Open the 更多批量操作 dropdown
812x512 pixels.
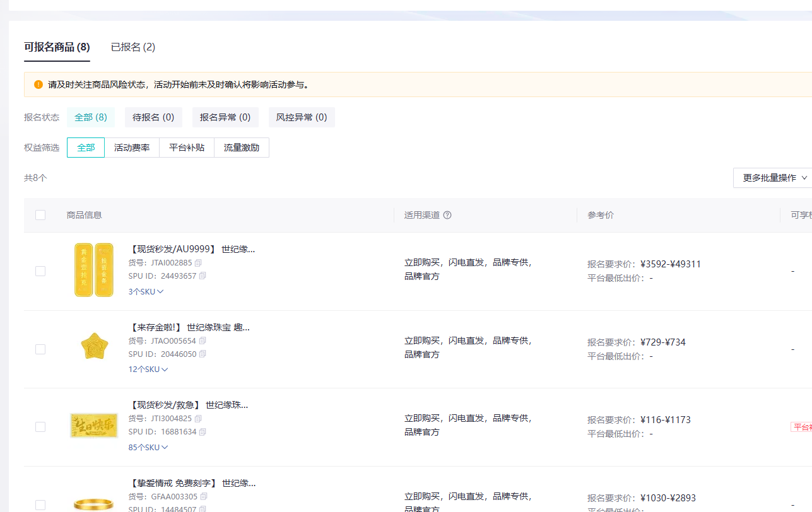[774, 178]
